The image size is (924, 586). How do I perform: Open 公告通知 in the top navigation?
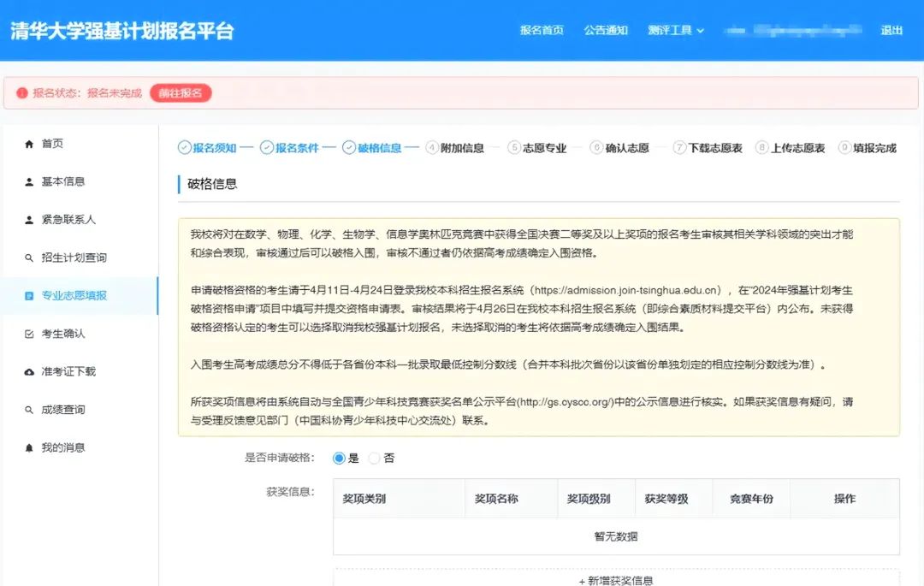(x=606, y=31)
